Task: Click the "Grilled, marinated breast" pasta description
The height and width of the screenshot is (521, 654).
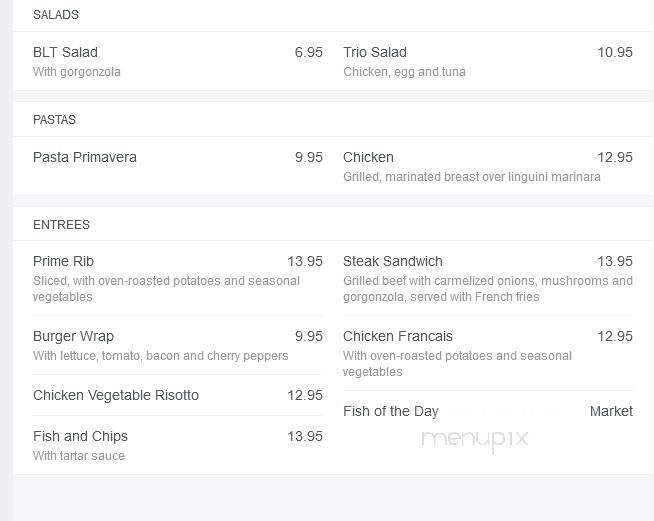Action: [x=472, y=177]
